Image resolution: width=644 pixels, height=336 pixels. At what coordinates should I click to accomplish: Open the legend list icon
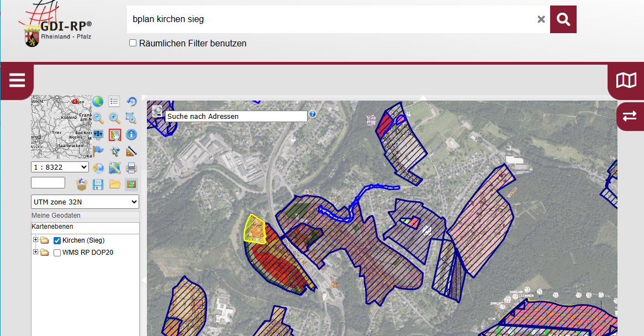pos(114,101)
